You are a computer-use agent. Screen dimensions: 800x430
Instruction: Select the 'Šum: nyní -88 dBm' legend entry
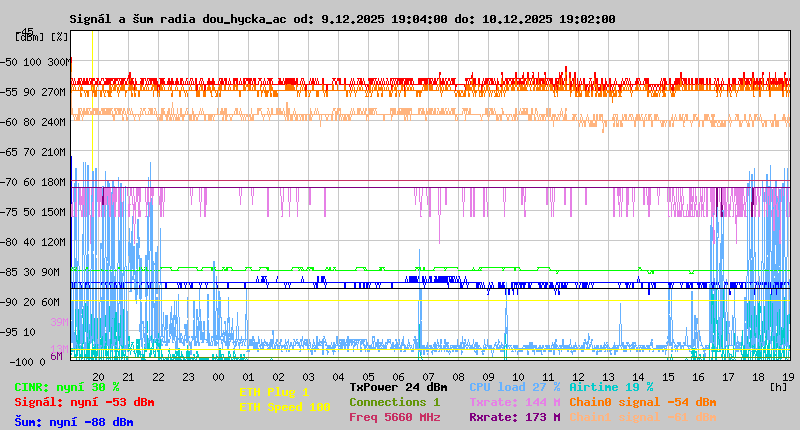(74, 422)
